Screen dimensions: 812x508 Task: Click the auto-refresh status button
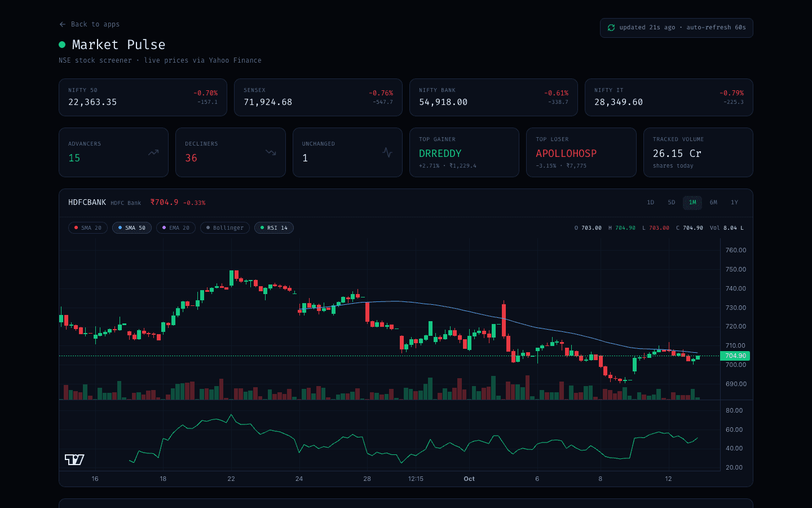pyautogui.click(x=677, y=28)
